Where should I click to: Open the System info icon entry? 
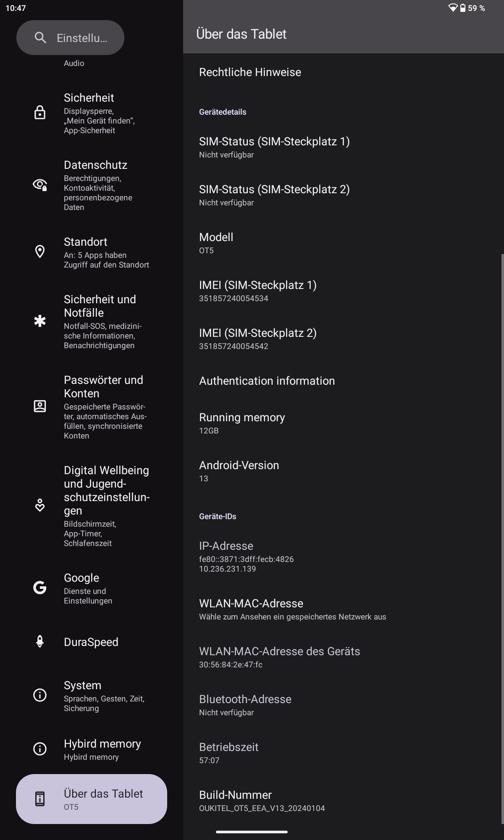pyautogui.click(x=40, y=695)
